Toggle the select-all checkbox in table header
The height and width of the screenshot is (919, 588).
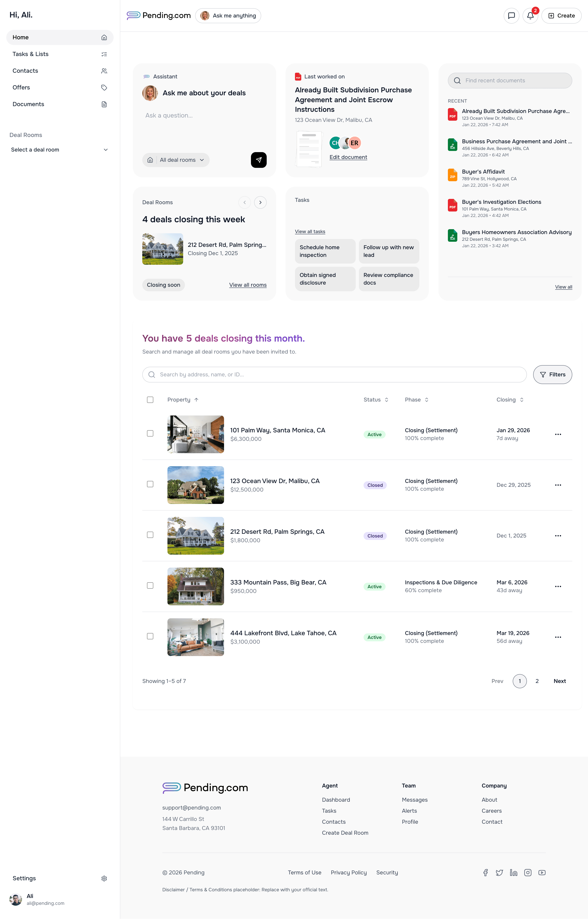pyautogui.click(x=150, y=400)
